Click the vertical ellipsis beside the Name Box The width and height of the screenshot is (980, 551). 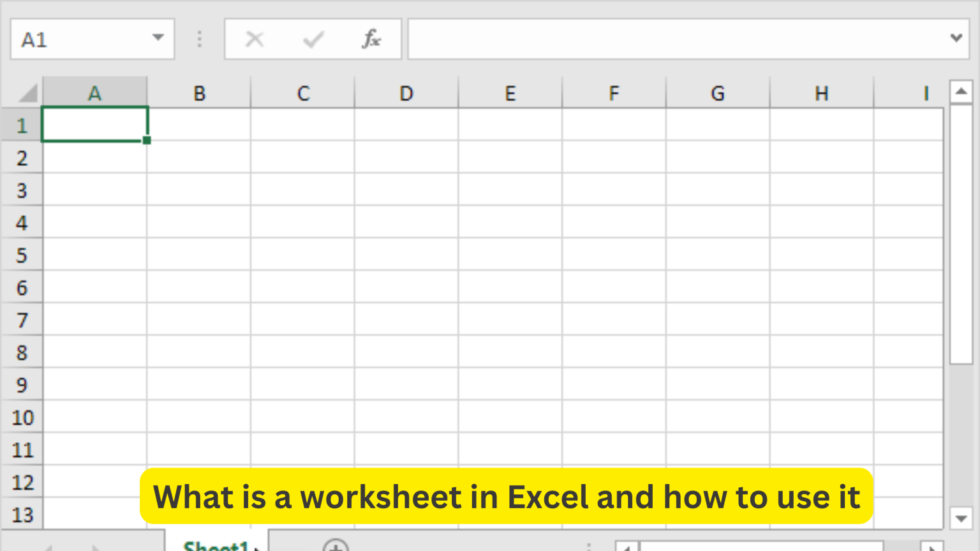click(200, 39)
